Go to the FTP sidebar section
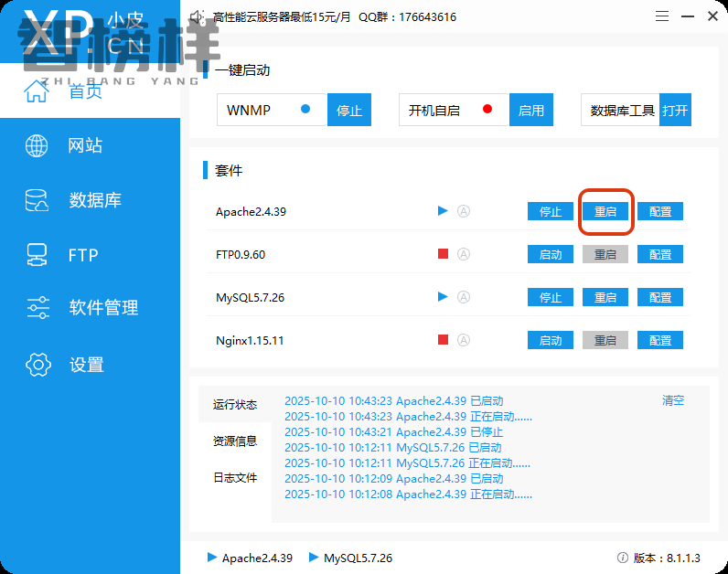Viewport: 728px width, 574px height. coord(90,255)
